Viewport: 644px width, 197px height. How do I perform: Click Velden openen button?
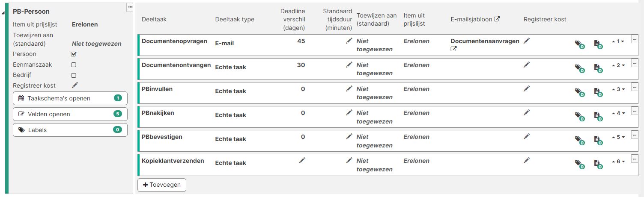click(x=70, y=114)
